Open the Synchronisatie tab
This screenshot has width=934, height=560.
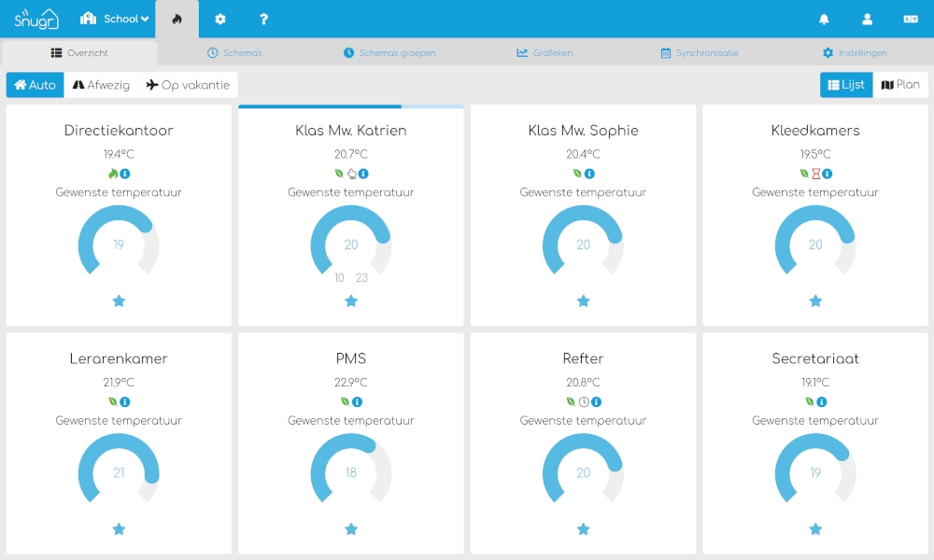point(700,53)
